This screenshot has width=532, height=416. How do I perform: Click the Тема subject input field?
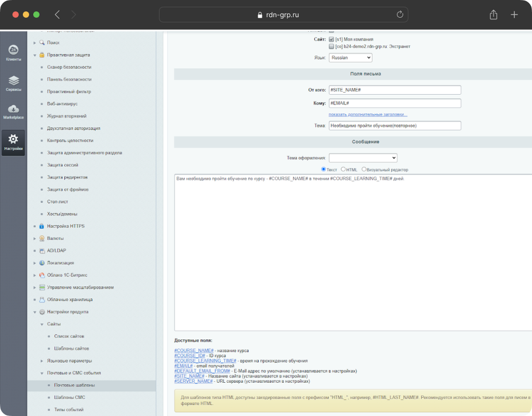coord(395,125)
